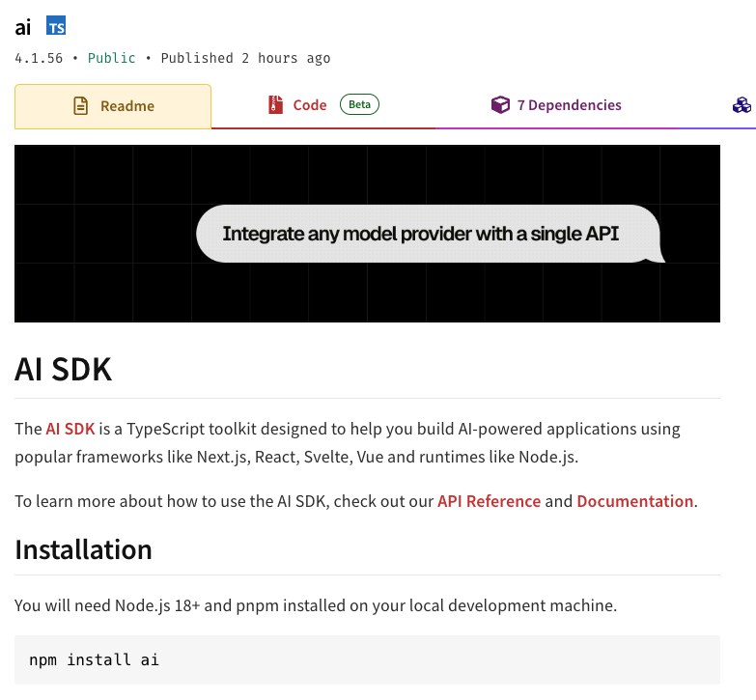Viewport: 756px width, 700px height.
Task: Follow the AI SDK link
Action: tap(70, 429)
